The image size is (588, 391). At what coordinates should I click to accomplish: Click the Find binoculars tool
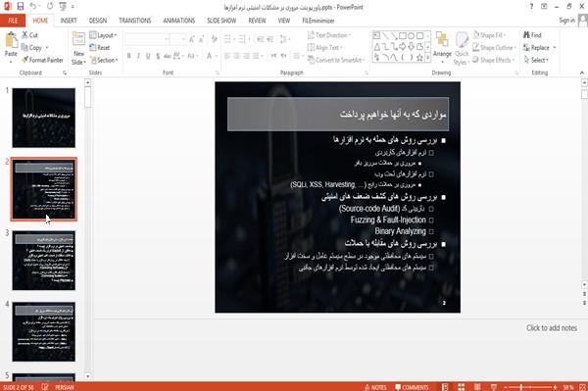[x=532, y=35]
